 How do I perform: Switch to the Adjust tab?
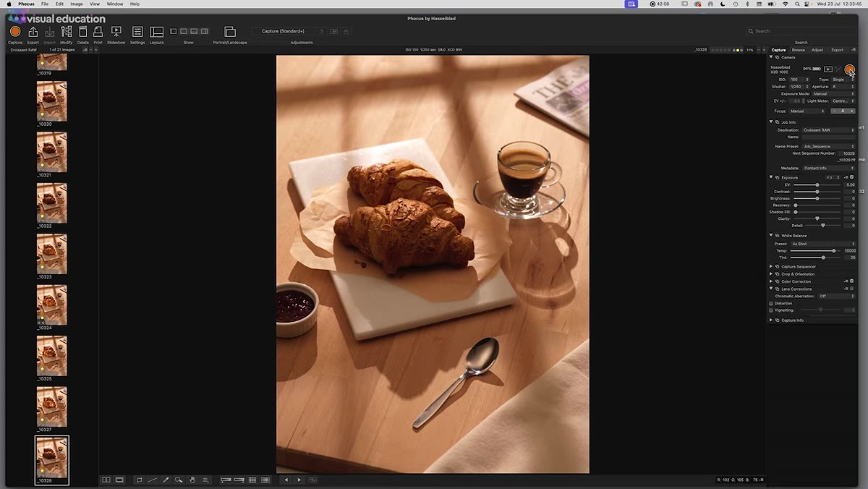(x=817, y=50)
